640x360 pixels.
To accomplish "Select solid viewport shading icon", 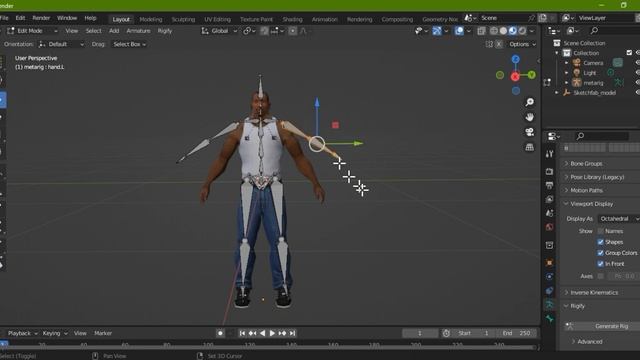I will 503,31.
